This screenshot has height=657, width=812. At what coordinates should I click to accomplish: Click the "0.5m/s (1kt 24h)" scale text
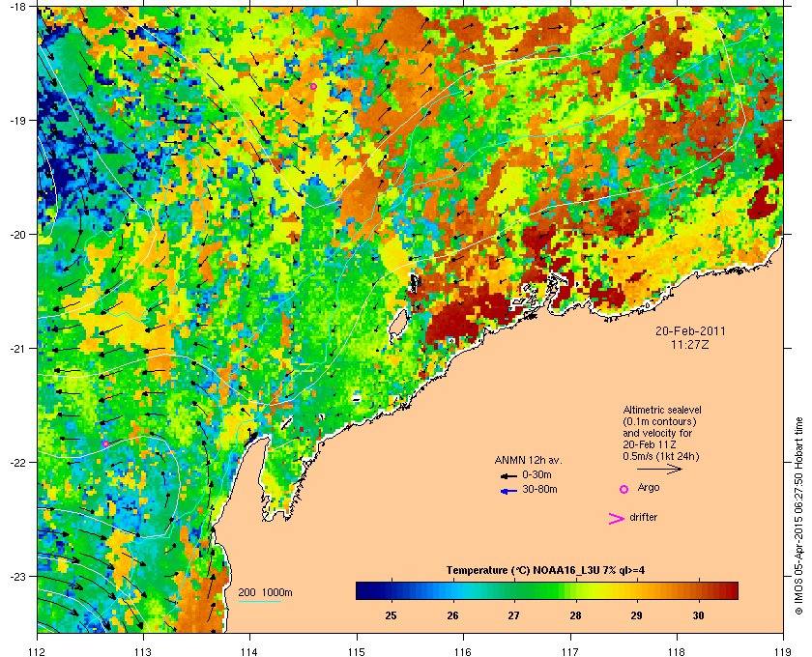tap(661, 456)
